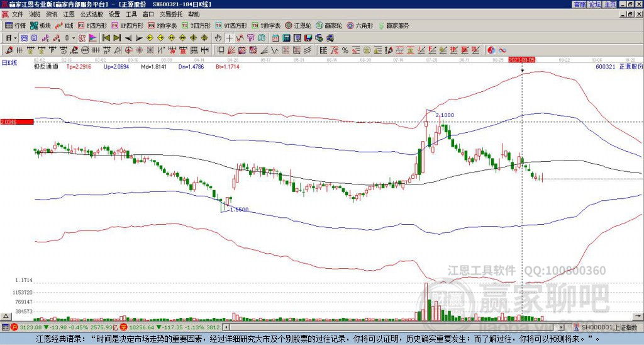Open the T数字表 time table
Viewport: 644px width, 345px height.
pos(266,25)
